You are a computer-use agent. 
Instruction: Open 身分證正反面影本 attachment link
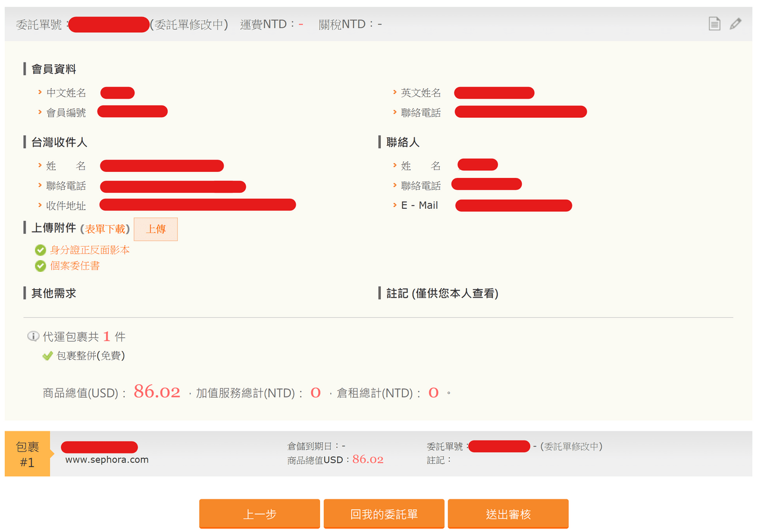pos(90,250)
